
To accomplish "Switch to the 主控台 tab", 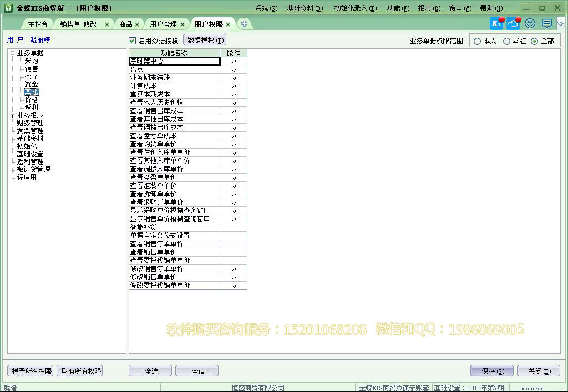I will pyautogui.click(x=38, y=24).
